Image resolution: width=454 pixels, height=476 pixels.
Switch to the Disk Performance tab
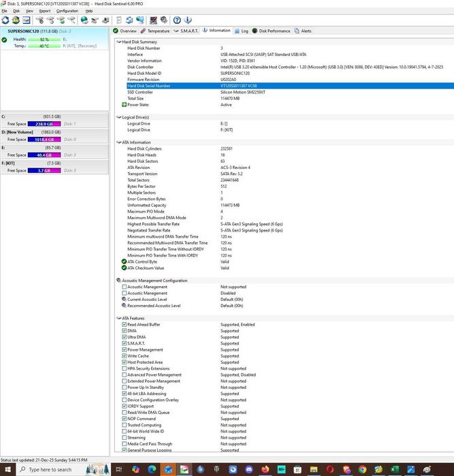271,31
